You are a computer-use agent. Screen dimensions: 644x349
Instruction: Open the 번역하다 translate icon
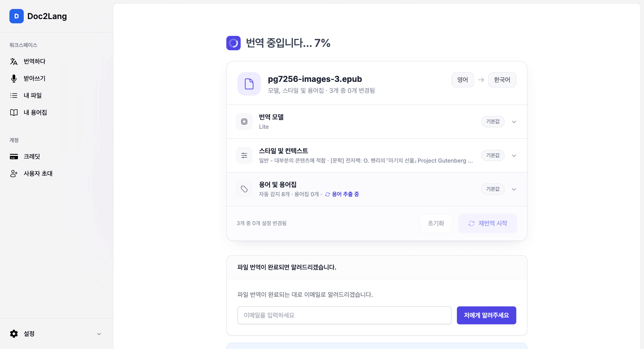click(14, 61)
